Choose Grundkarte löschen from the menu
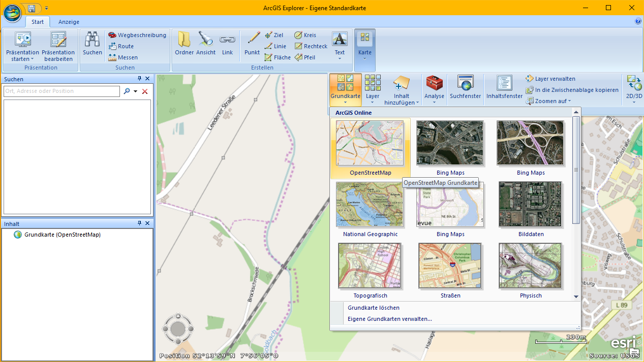 [373, 308]
